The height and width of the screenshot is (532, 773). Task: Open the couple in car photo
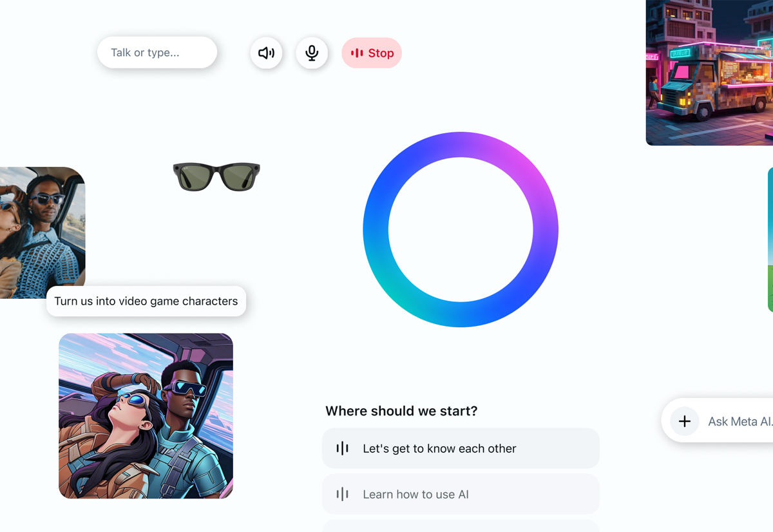click(x=43, y=233)
